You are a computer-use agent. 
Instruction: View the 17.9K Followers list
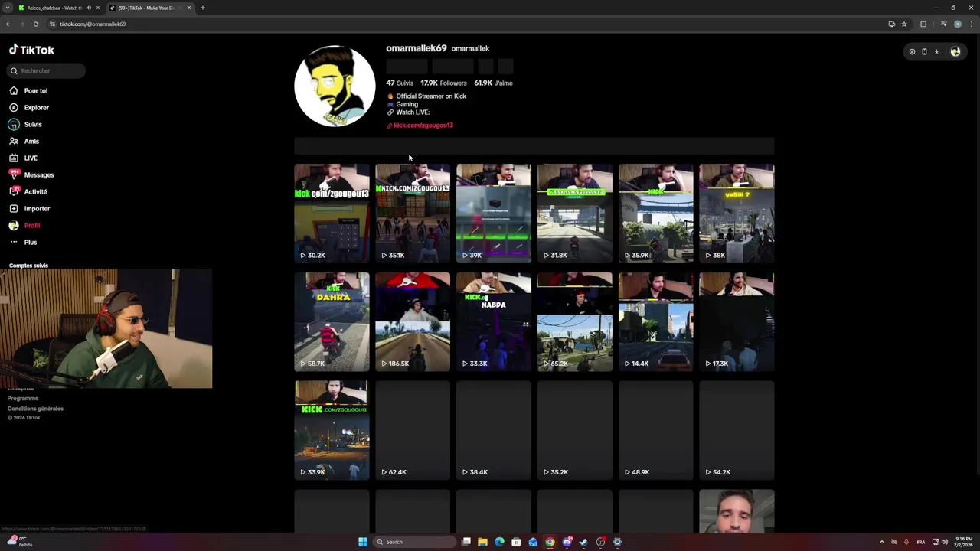click(x=443, y=83)
